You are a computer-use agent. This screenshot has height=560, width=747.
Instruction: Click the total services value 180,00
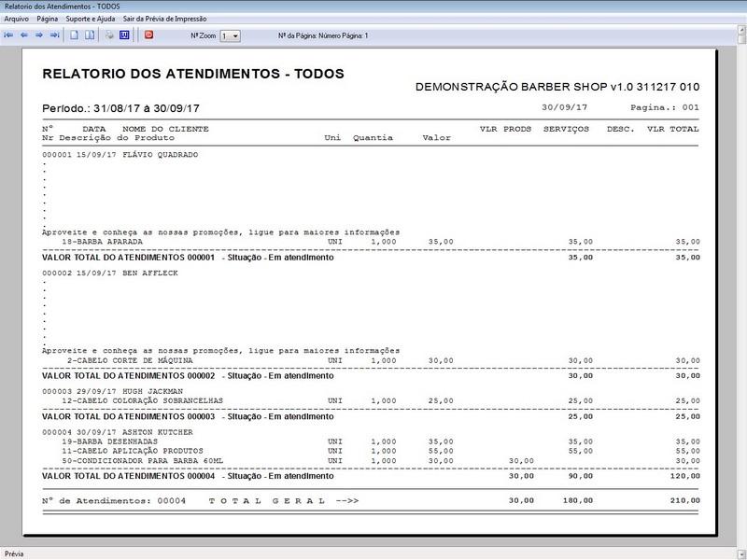(578, 501)
